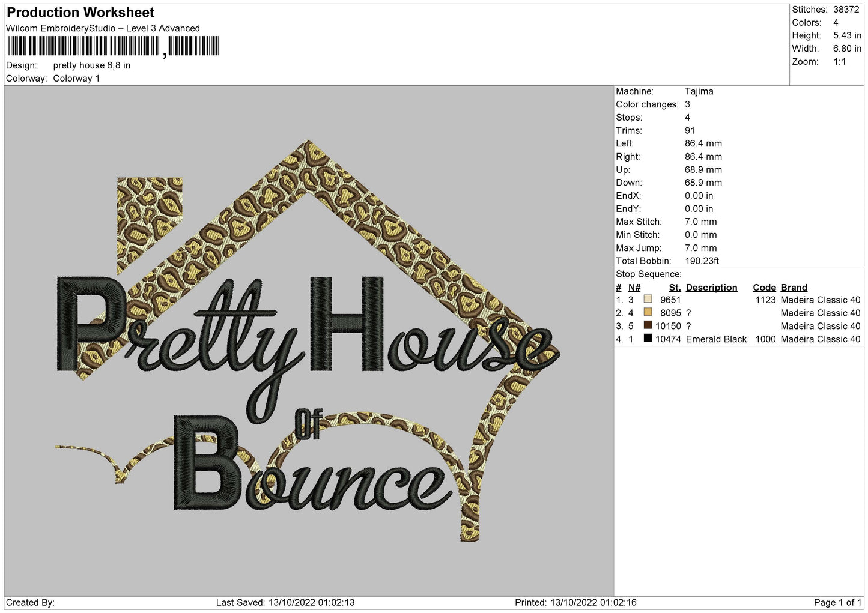The image size is (868, 613).
Task: Click the EndY value 0.00 in
Action: pyautogui.click(x=699, y=209)
